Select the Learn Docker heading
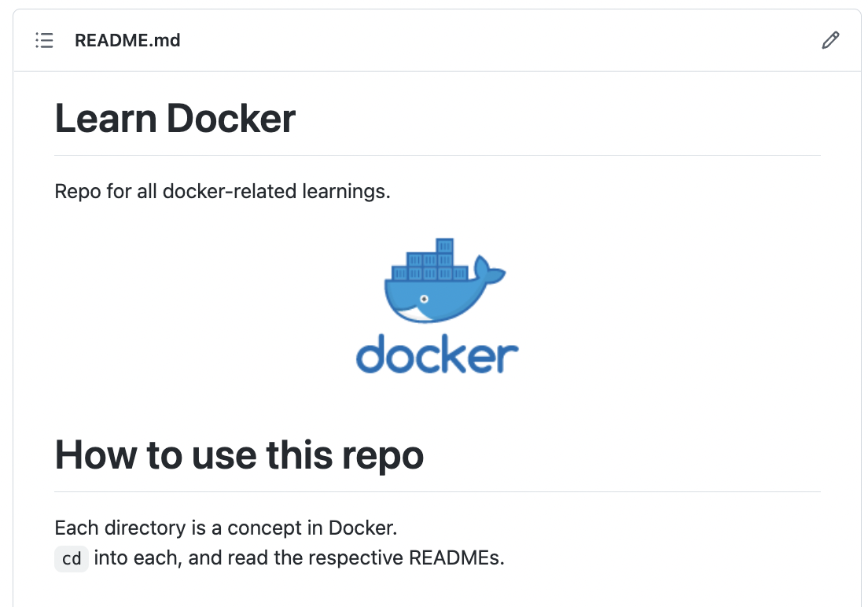 pyautogui.click(x=175, y=119)
